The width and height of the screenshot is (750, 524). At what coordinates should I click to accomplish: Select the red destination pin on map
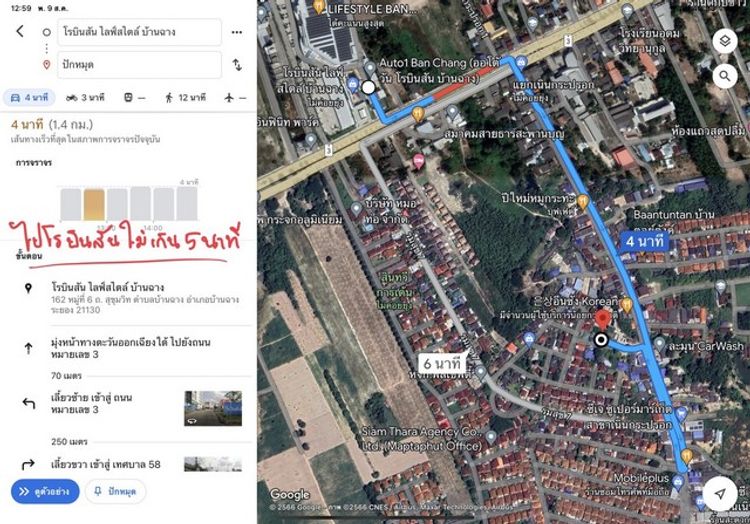click(x=602, y=320)
